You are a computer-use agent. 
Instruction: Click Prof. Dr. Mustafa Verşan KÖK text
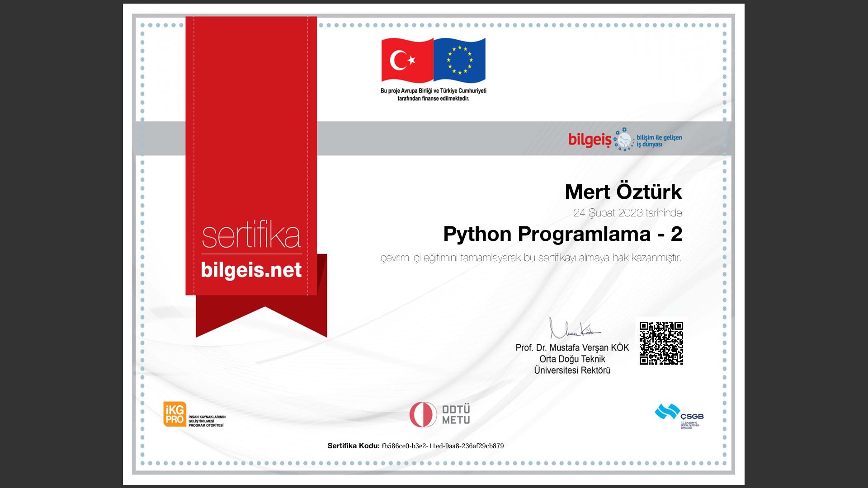(x=572, y=347)
